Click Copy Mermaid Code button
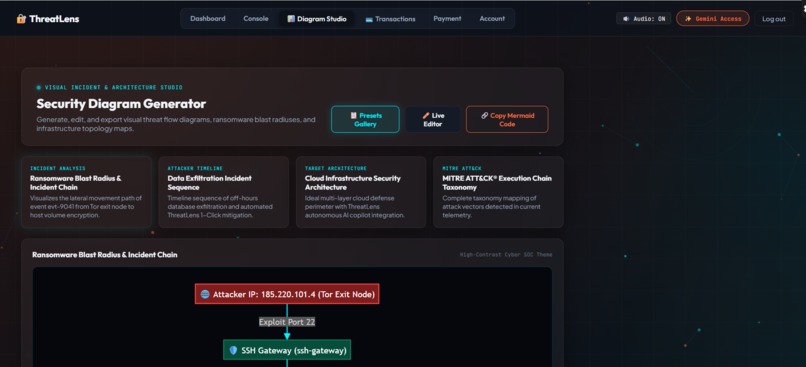806x367 pixels. pyautogui.click(x=507, y=119)
